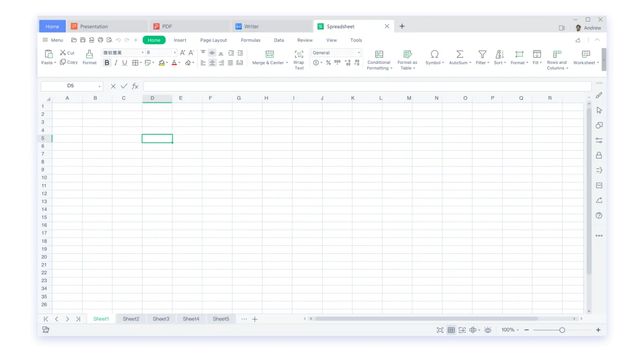The height and width of the screenshot is (357, 644).
Task: Select the Format painter brush
Action: point(89,54)
